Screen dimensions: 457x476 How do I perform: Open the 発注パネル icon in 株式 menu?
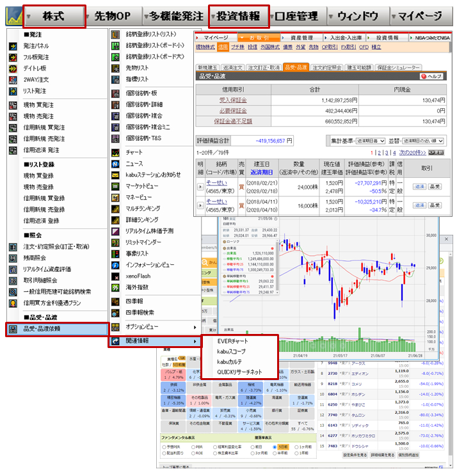(x=13, y=46)
